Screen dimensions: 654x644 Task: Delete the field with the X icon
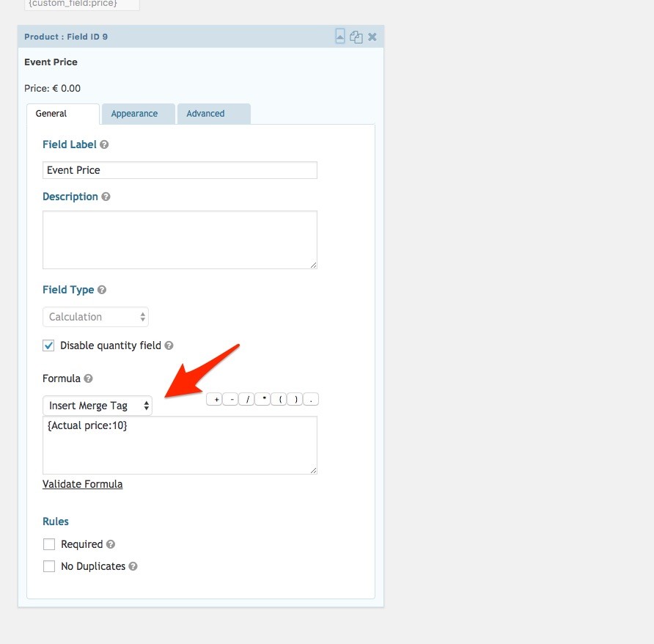point(372,37)
